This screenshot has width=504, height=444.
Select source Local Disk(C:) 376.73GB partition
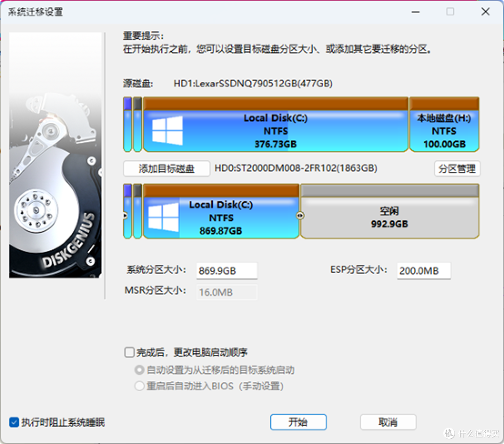[x=275, y=125]
